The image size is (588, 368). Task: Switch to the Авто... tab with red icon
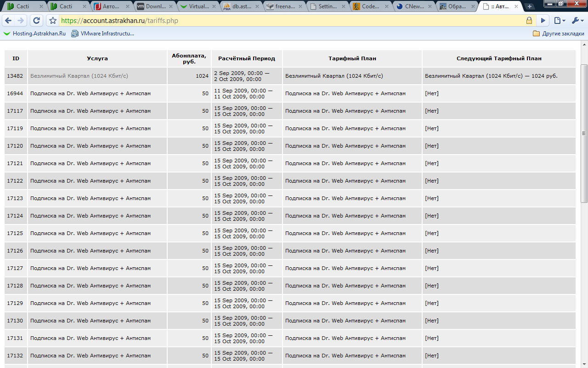coord(111,6)
